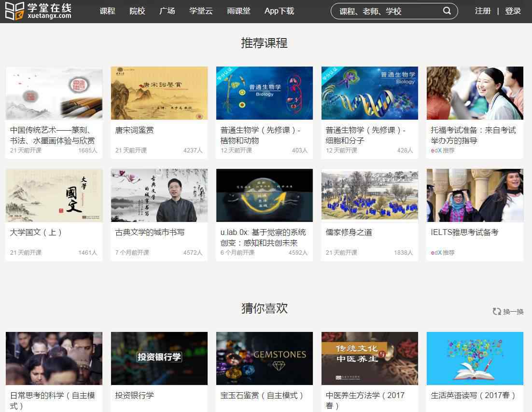The image size is (532, 412).
Task: Open the 投资银行学 course thumbnail
Action: pos(159,358)
